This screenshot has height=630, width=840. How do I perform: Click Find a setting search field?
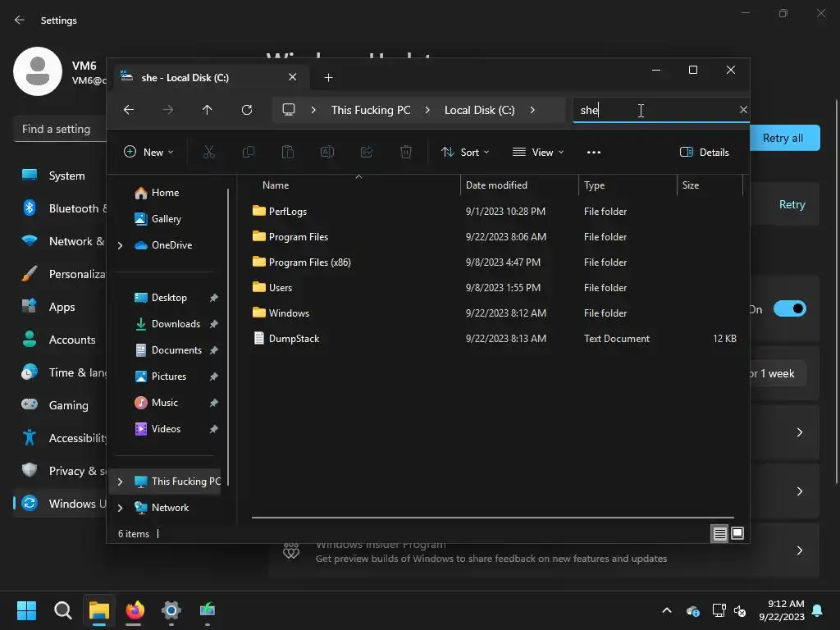pyautogui.click(x=60, y=129)
